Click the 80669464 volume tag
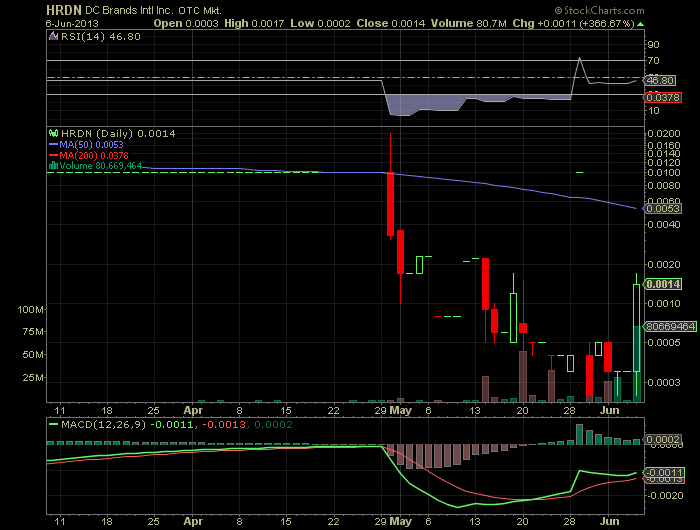Viewport: 700px width, 530px height. [x=670, y=326]
